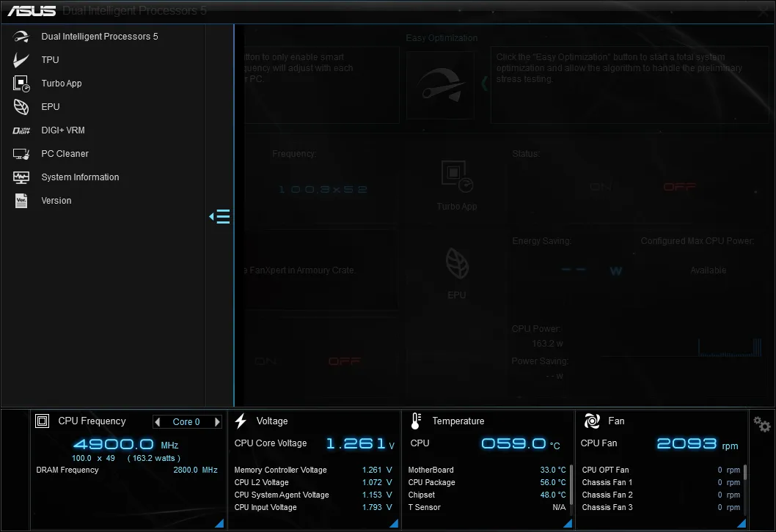This screenshot has height=532, width=776.
Task: Click the dimmed EPU leaf center icon
Action: tap(457, 263)
